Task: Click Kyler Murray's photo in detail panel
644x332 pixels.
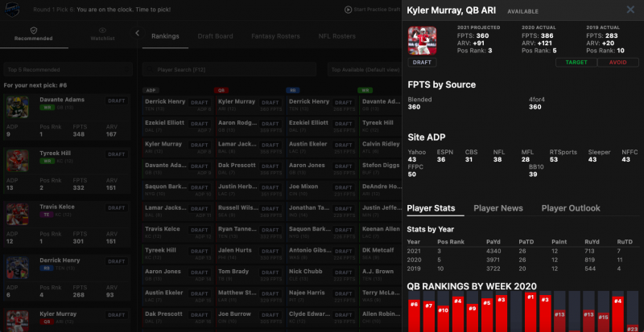Action: tap(422, 40)
